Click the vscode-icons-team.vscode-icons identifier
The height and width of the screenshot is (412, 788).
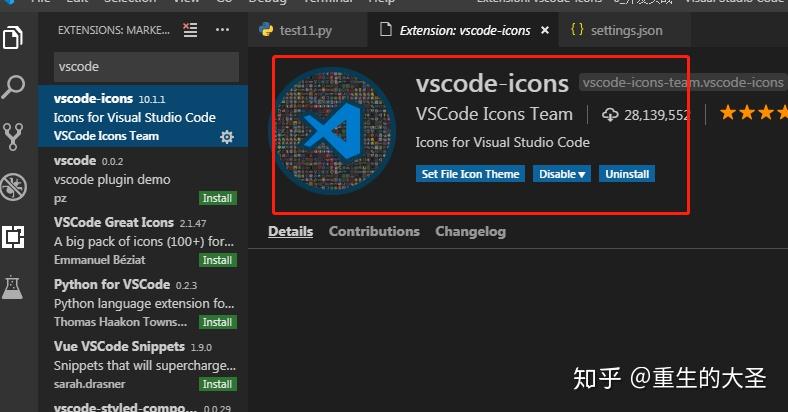click(x=683, y=82)
